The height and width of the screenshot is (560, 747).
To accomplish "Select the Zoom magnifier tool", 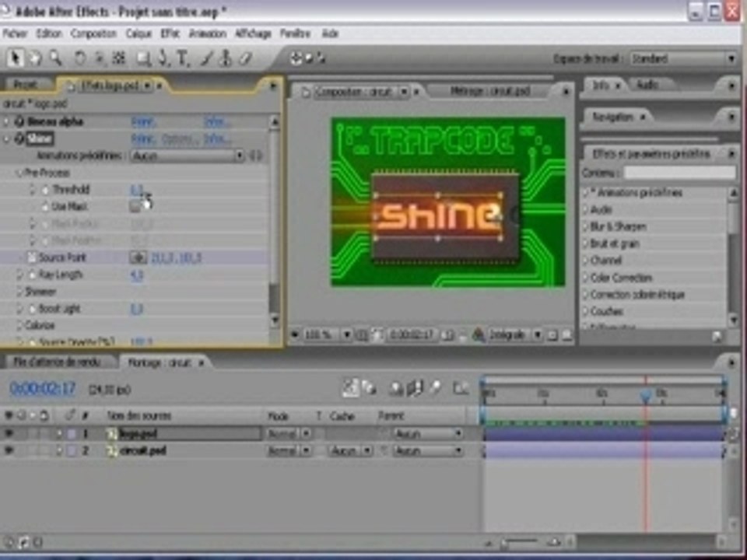I will pos(56,58).
